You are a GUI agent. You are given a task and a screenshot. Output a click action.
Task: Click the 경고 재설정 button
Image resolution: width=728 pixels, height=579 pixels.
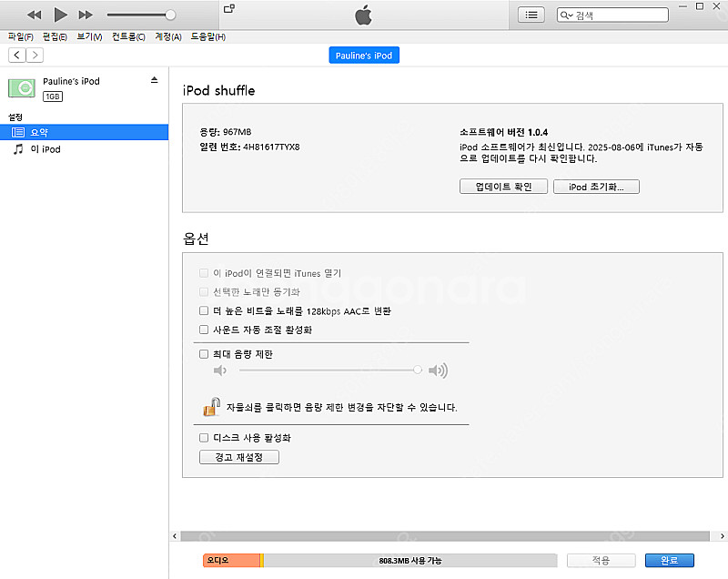(x=239, y=457)
